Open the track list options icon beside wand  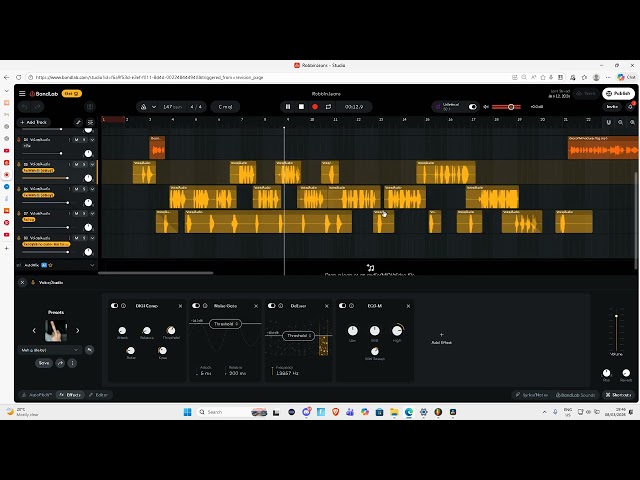point(90,122)
